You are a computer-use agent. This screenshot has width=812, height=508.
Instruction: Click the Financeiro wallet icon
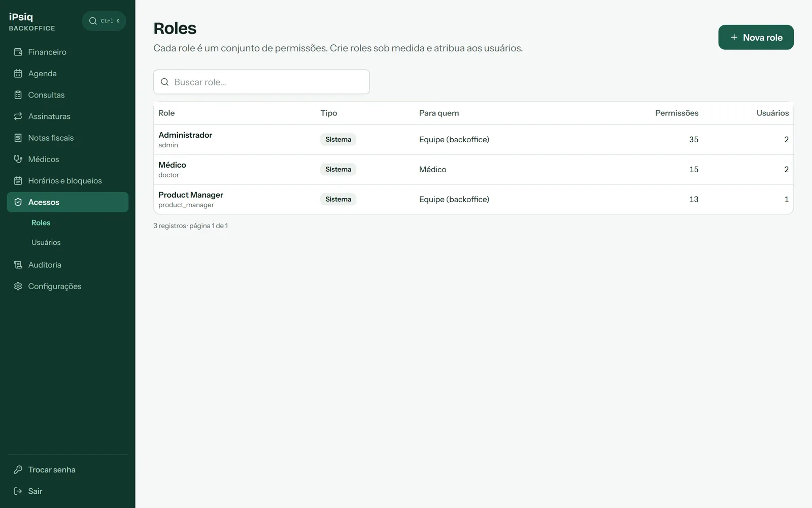[18, 52]
